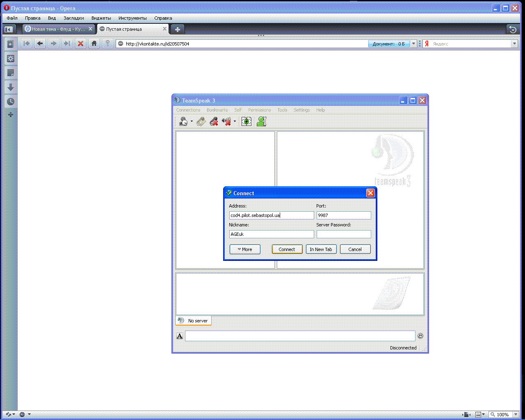Open the address bar history dropdown

click(414, 44)
